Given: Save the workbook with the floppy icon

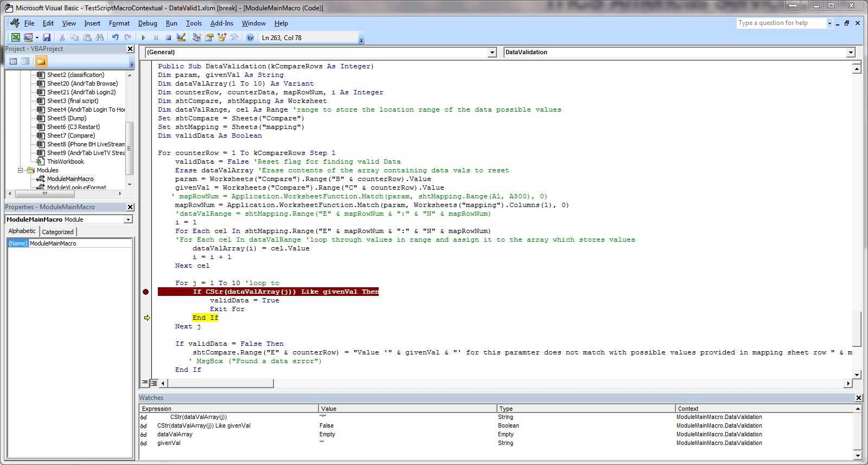Looking at the screenshot, I should pyautogui.click(x=47, y=37).
